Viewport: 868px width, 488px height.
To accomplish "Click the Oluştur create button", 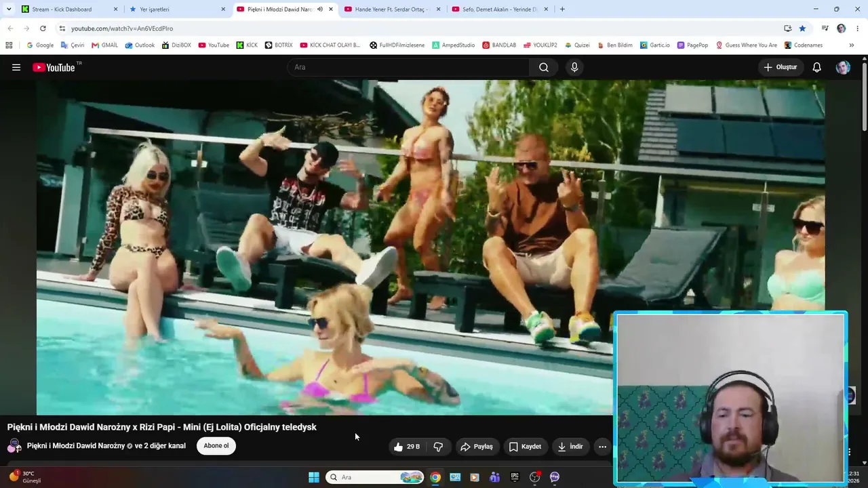I will point(781,67).
